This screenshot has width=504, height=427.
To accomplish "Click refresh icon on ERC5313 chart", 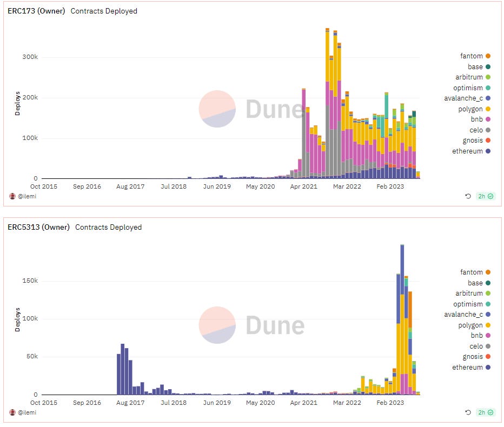I will click(468, 412).
